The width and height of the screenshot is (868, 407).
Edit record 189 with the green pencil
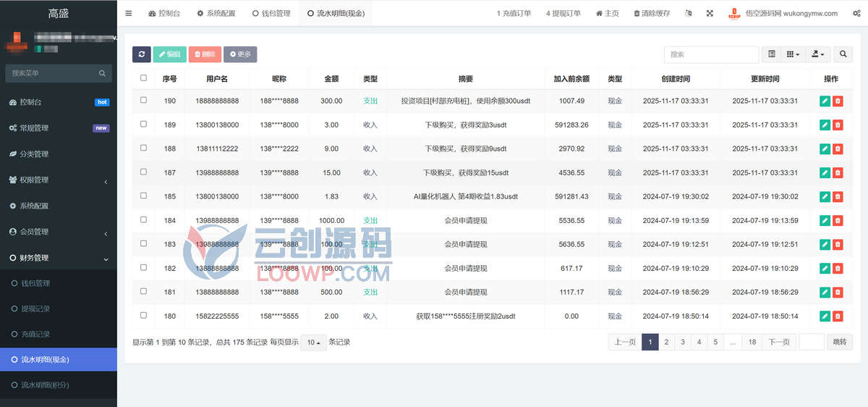825,125
